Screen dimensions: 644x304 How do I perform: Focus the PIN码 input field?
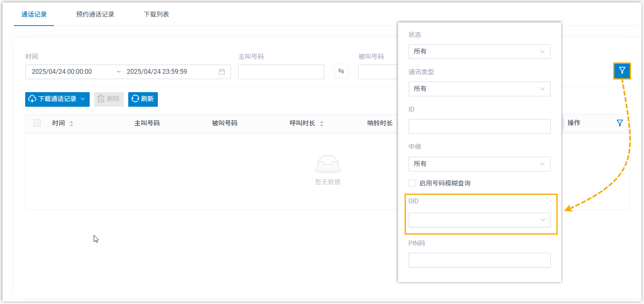(x=479, y=260)
